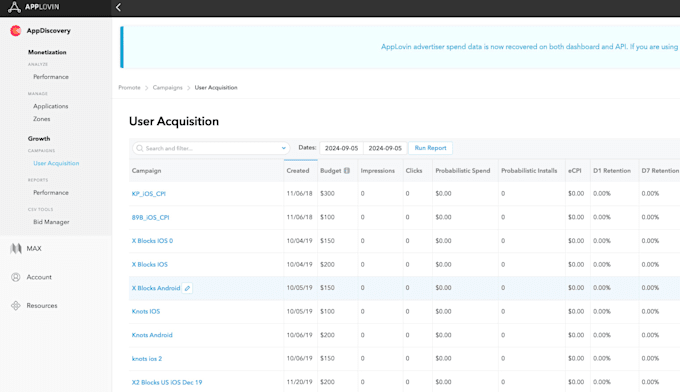Click the Resources icon
The width and height of the screenshot is (680, 392).
[16, 306]
